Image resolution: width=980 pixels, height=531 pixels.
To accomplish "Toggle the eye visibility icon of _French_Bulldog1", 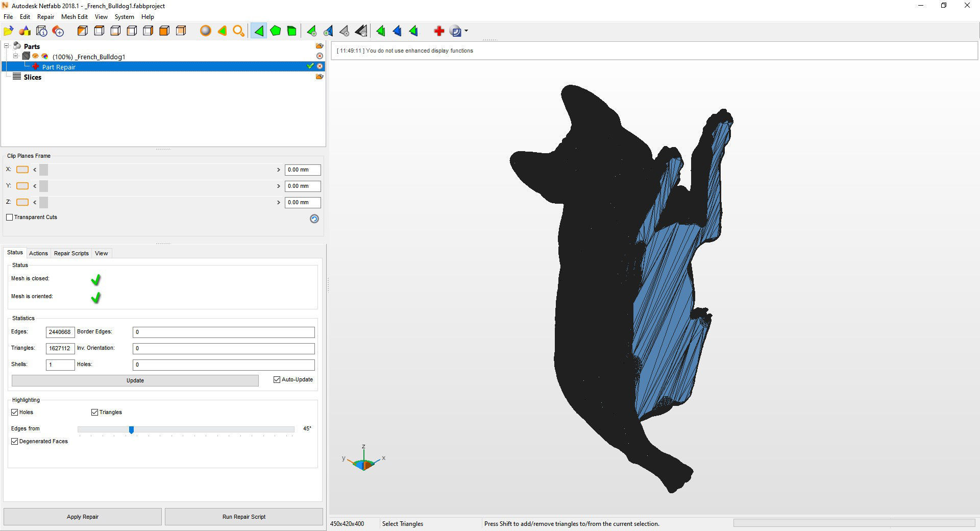I will pyautogui.click(x=35, y=56).
